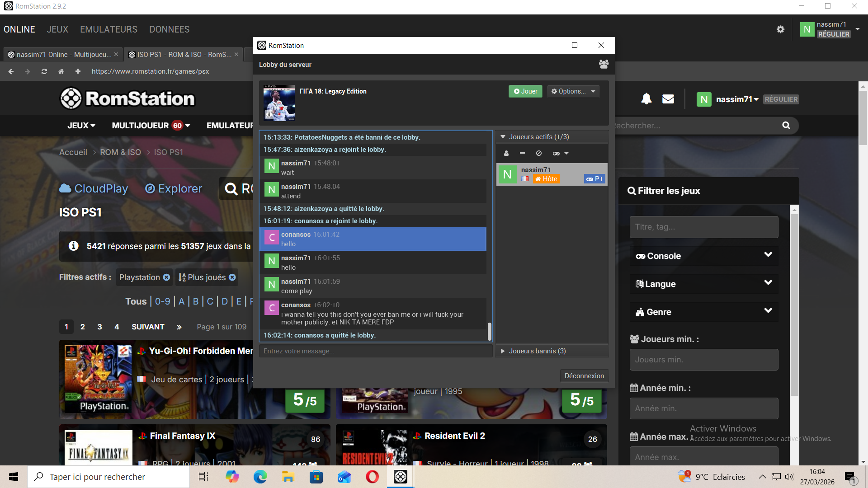Click the notification bell icon
Image resolution: width=868 pixels, height=488 pixels.
[646, 99]
